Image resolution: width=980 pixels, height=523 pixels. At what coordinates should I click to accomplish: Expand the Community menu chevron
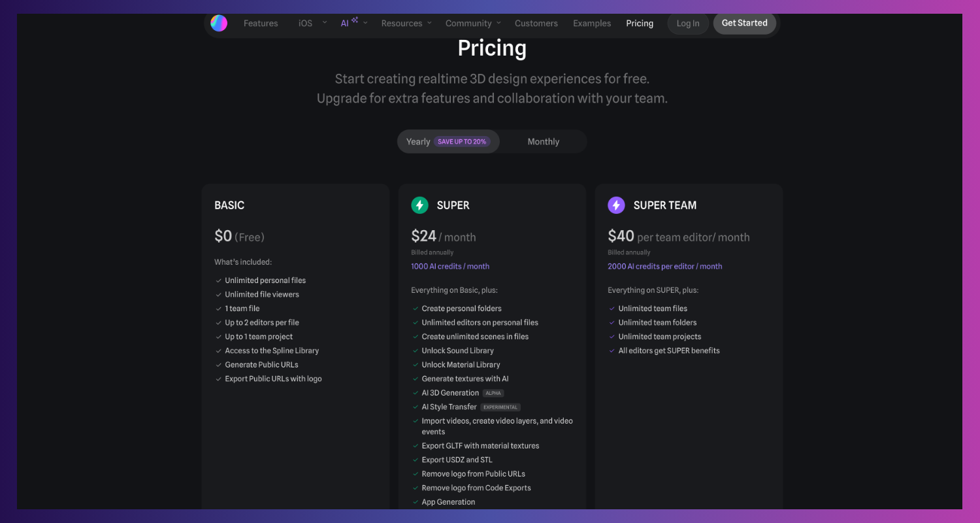(498, 23)
